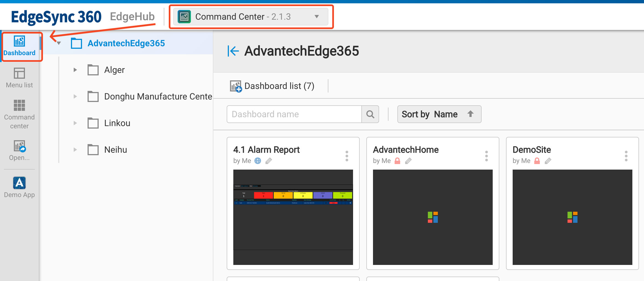The height and width of the screenshot is (281, 644).
Task: Click the Dashboard name search field
Action: 294,114
